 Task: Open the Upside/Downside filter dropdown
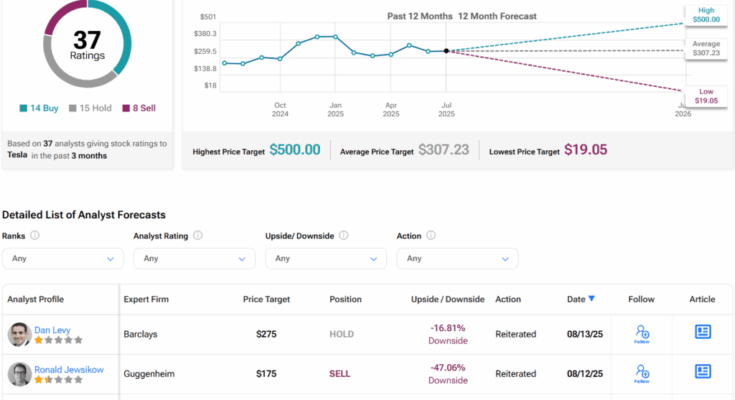tap(326, 258)
